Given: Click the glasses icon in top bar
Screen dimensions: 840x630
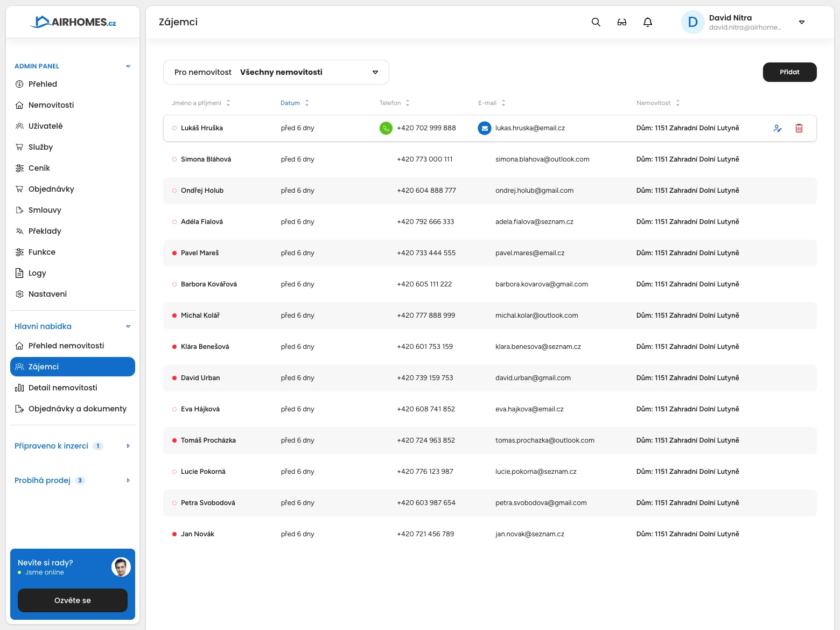Looking at the screenshot, I should click(x=621, y=22).
